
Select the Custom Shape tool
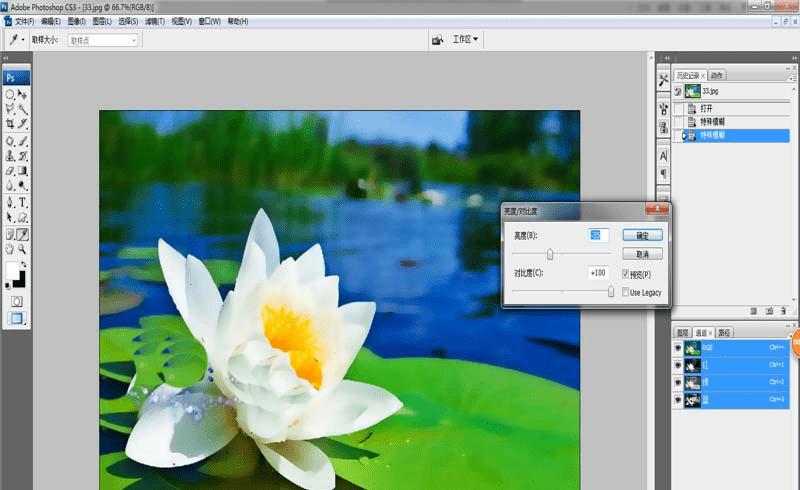coord(22,218)
